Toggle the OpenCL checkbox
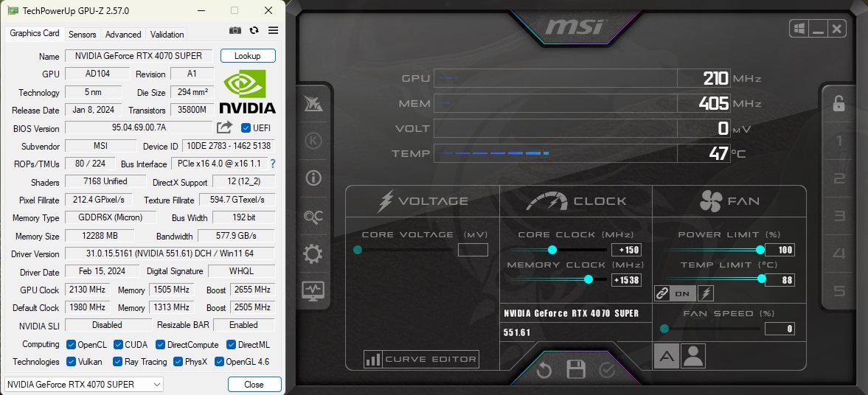 coord(71,345)
